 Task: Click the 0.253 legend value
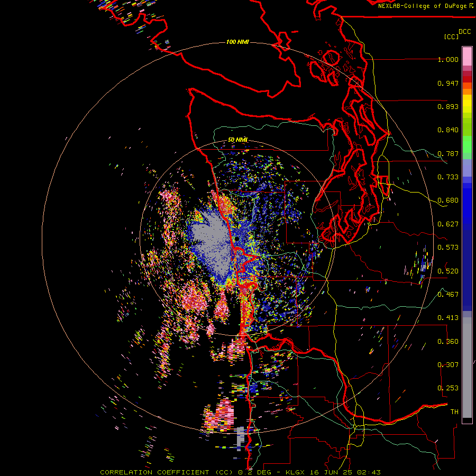pyautogui.click(x=448, y=388)
